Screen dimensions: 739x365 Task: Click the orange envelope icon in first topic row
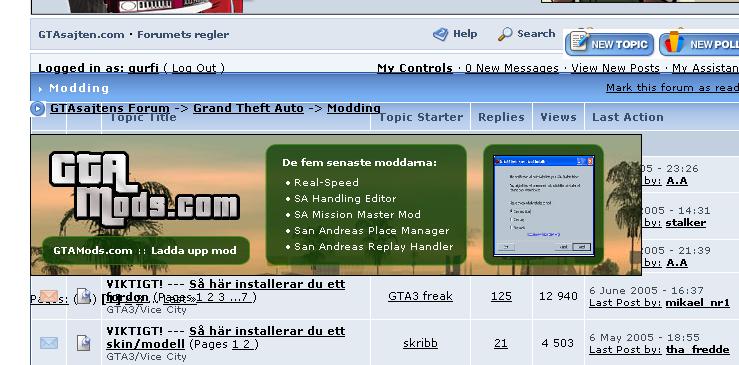coord(49,296)
